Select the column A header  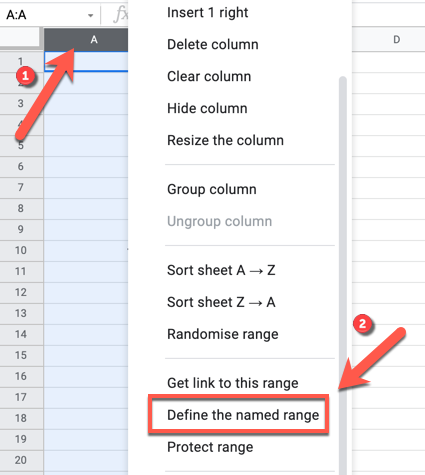[86, 40]
